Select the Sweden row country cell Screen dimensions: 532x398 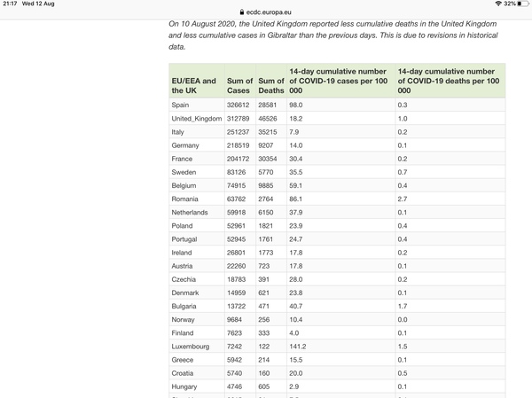coord(197,172)
